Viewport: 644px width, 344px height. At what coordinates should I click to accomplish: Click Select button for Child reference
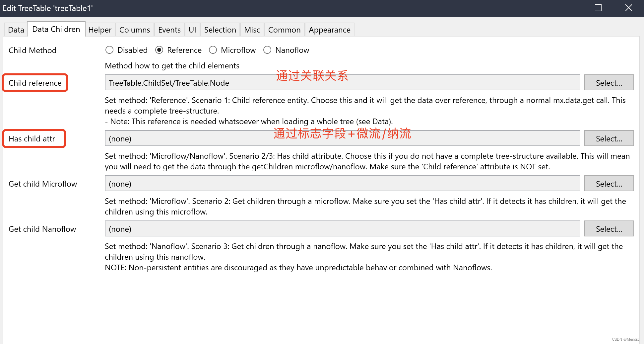pos(609,83)
